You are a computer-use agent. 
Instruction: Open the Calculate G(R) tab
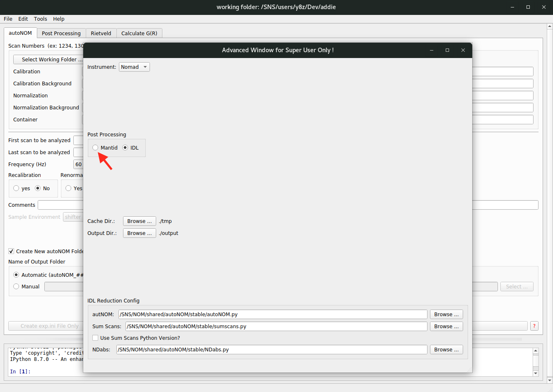coord(139,34)
